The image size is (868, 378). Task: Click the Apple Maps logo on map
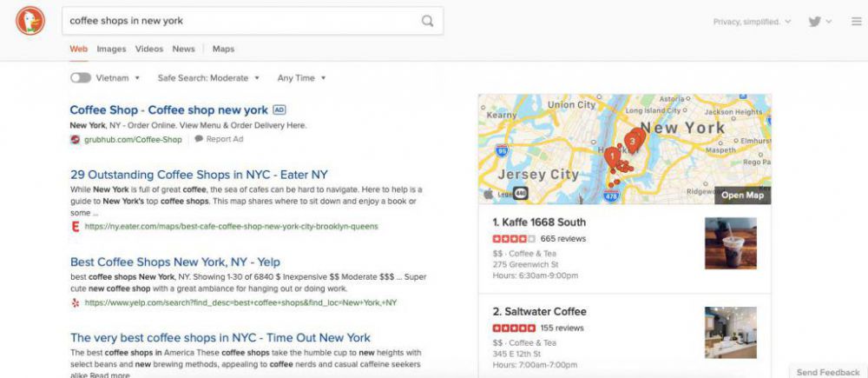488,194
